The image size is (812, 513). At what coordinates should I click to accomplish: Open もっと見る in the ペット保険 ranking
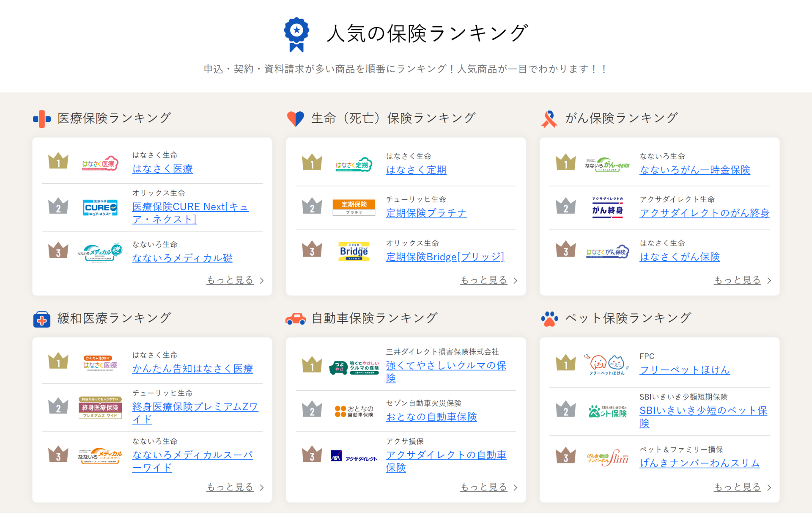738,487
